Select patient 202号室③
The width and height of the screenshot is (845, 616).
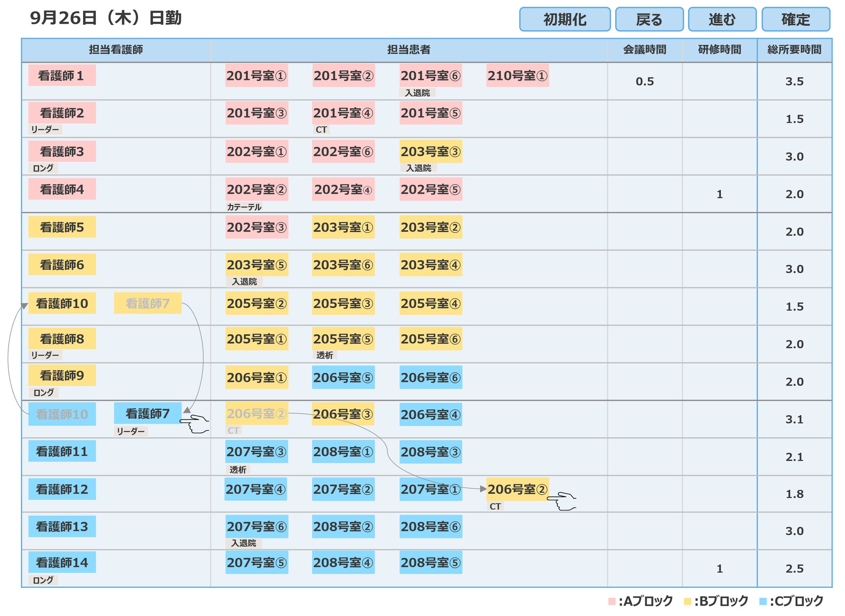point(257,227)
